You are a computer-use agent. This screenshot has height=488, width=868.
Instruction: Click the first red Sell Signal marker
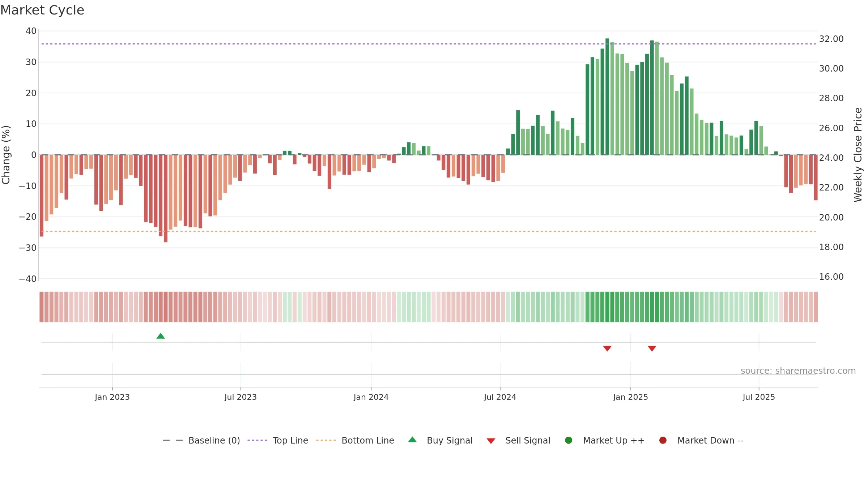click(x=607, y=348)
